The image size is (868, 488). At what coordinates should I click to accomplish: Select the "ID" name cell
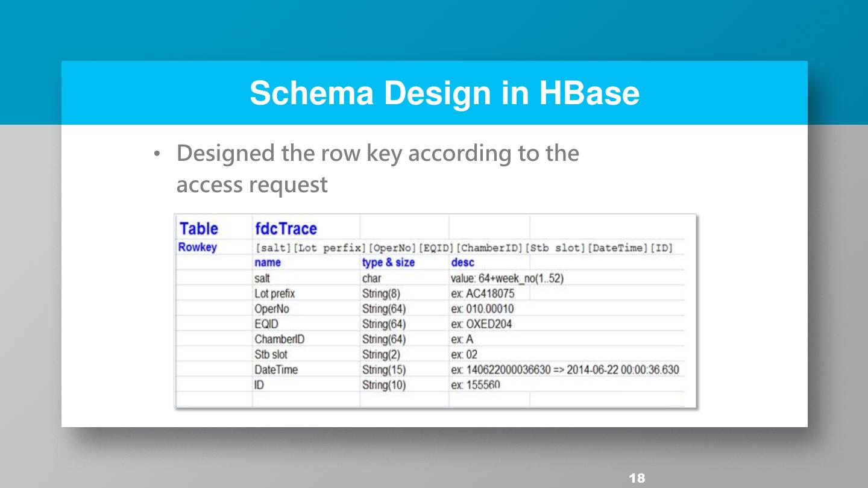[259, 384]
